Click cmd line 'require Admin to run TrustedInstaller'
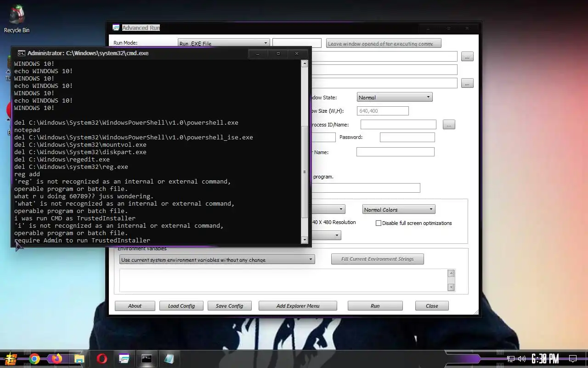Image resolution: width=588 pixels, height=368 pixels. 82,240
